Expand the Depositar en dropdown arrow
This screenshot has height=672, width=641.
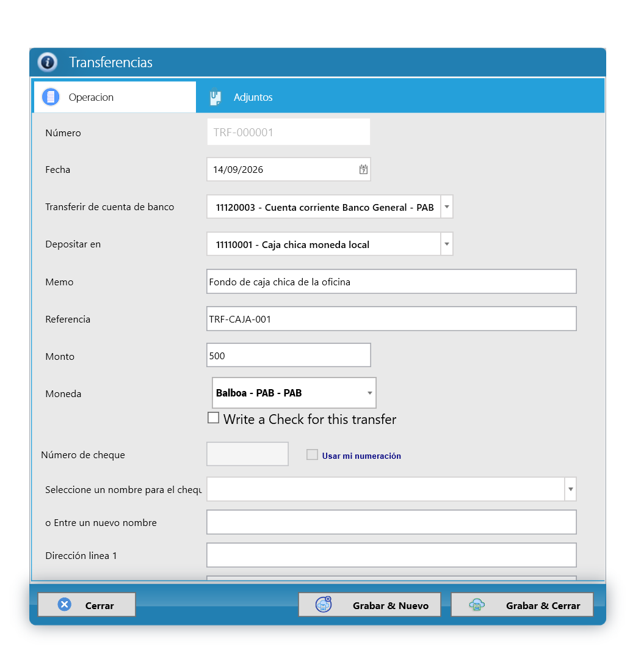pyautogui.click(x=447, y=244)
